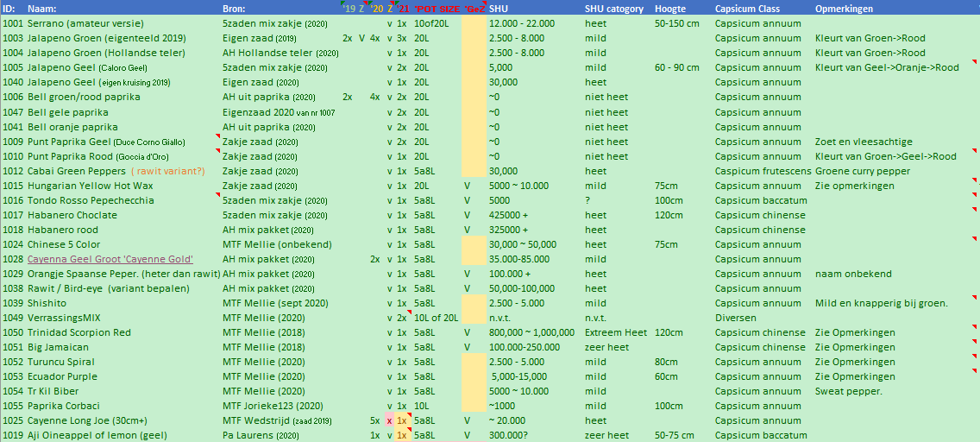
Task: Click the 'Hoogte' column header
Action: [670, 9]
